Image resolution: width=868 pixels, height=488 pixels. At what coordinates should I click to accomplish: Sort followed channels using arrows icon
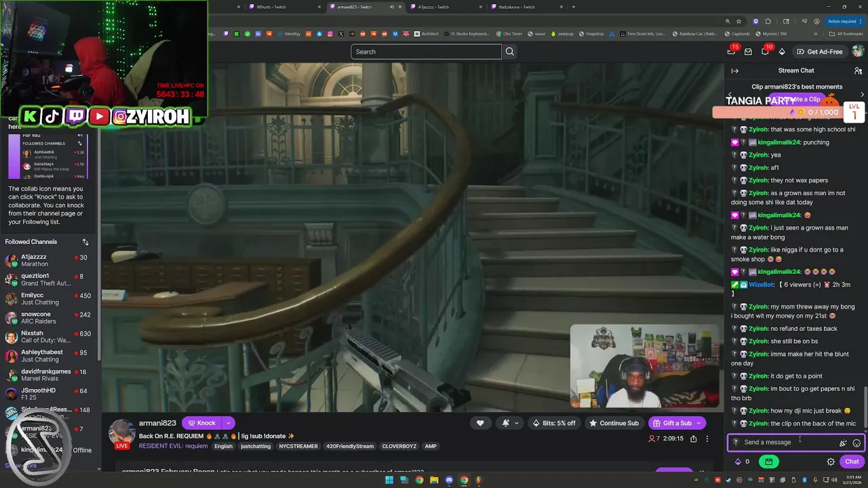85,242
